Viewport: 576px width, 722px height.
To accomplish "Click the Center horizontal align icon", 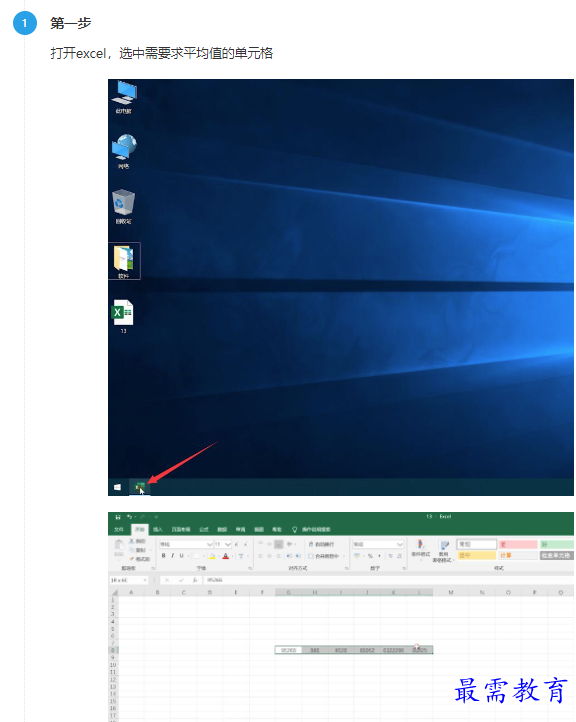I will point(269,556).
